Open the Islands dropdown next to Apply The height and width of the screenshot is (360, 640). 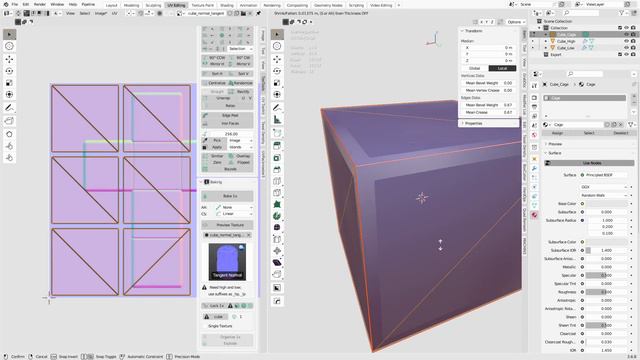240,147
